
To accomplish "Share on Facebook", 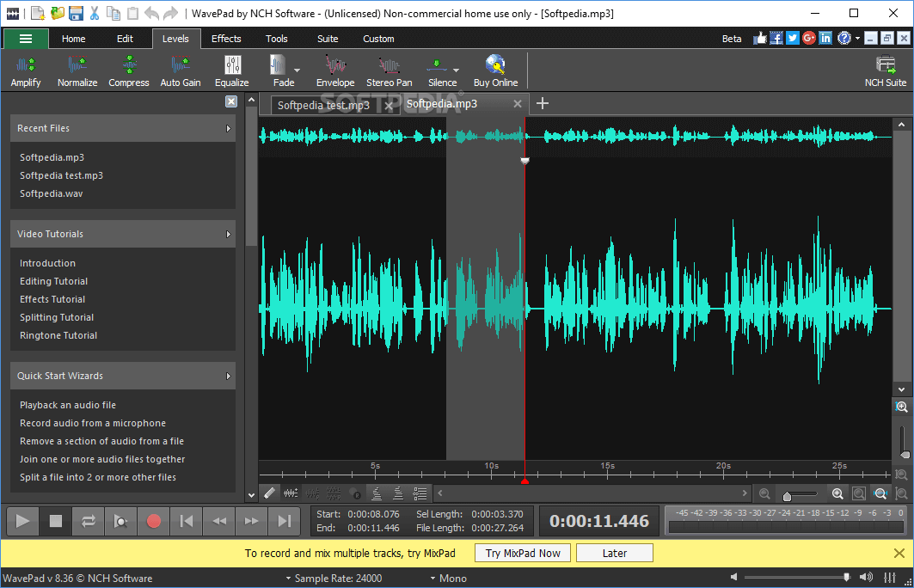I will pyautogui.click(x=776, y=39).
